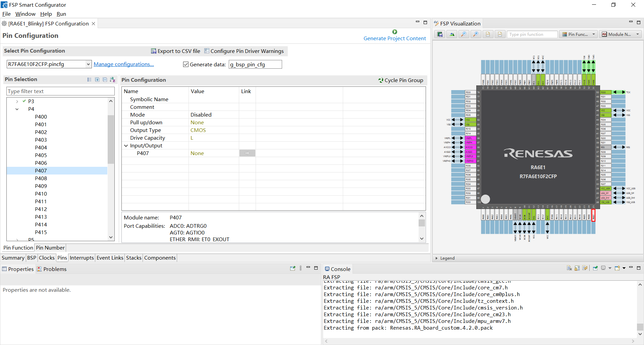
Task: Click the Display Selected Console icon
Action: coord(603,268)
